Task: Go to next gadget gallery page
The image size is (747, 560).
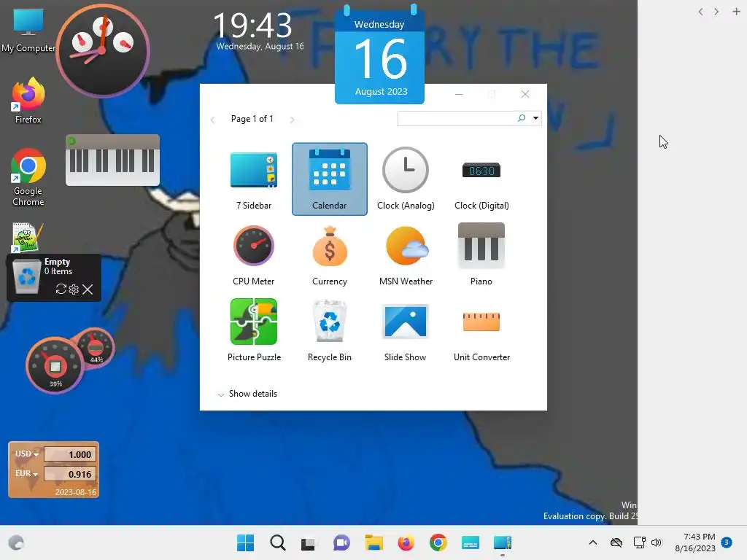Action: pyautogui.click(x=292, y=120)
